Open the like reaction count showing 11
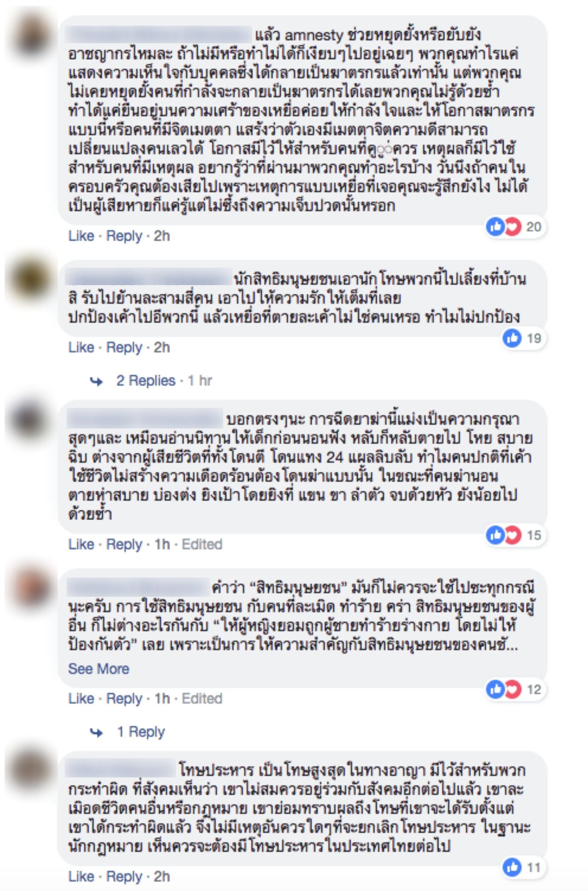Screen dimensions: 588x891 (x=523, y=868)
